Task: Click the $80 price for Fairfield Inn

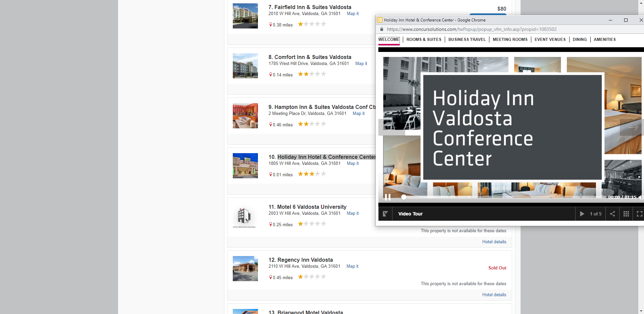Action: (x=502, y=9)
